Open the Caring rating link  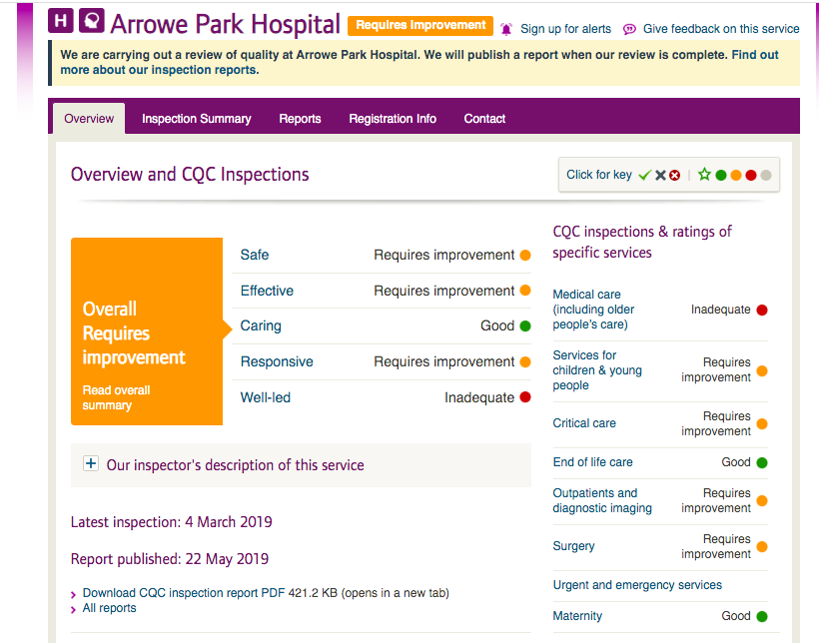pyautogui.click(x=261, y=325)
